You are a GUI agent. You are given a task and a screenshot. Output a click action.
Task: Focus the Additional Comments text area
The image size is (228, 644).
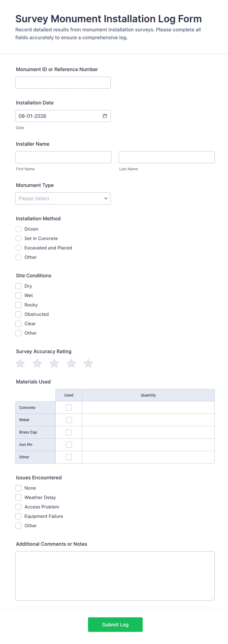point(115,576)
